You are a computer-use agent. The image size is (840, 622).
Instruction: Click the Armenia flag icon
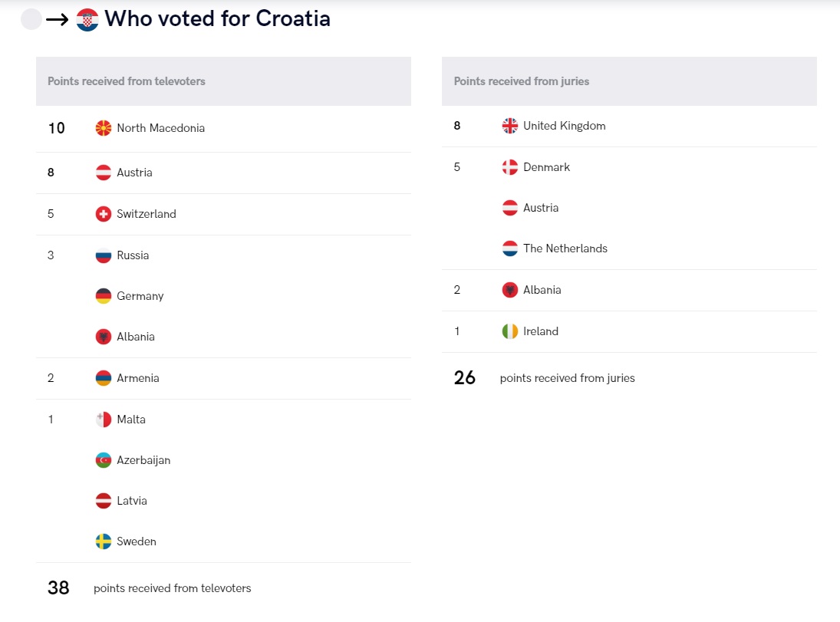[x=104, y=378]
